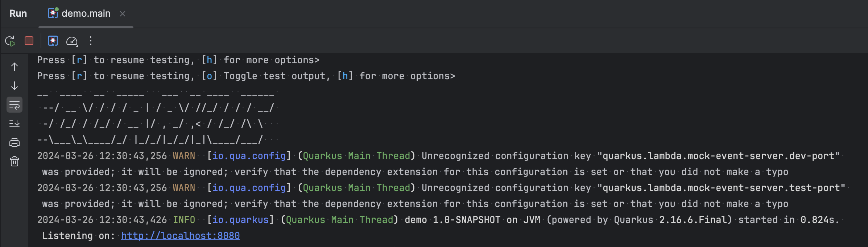Open Quarkus dev mode speedometer tool

click(72, 41)
